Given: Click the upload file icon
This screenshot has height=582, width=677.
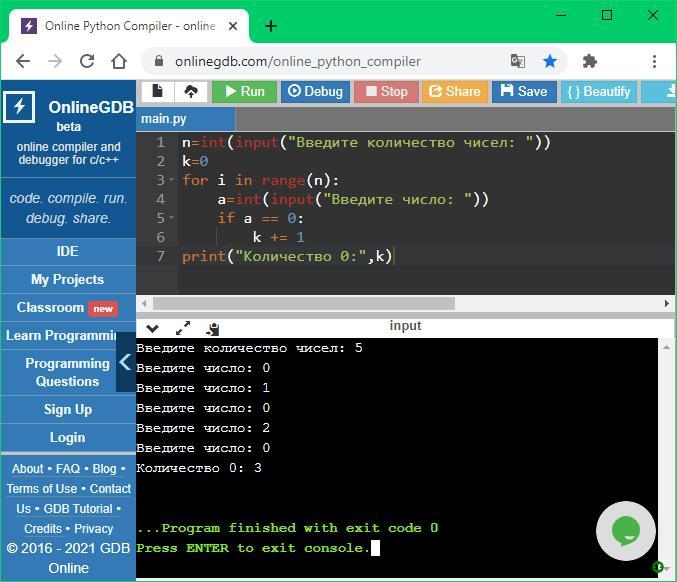Looking at the screenshot, I should tap(190, 91).
